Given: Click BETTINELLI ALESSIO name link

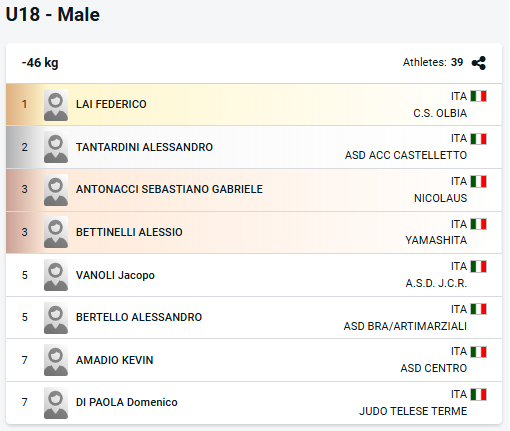Looking at the screenshot, I should point(129,232).
